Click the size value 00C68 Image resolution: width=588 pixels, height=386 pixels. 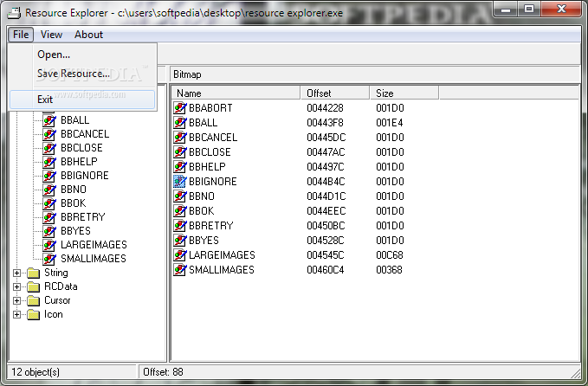coord(389,254)
